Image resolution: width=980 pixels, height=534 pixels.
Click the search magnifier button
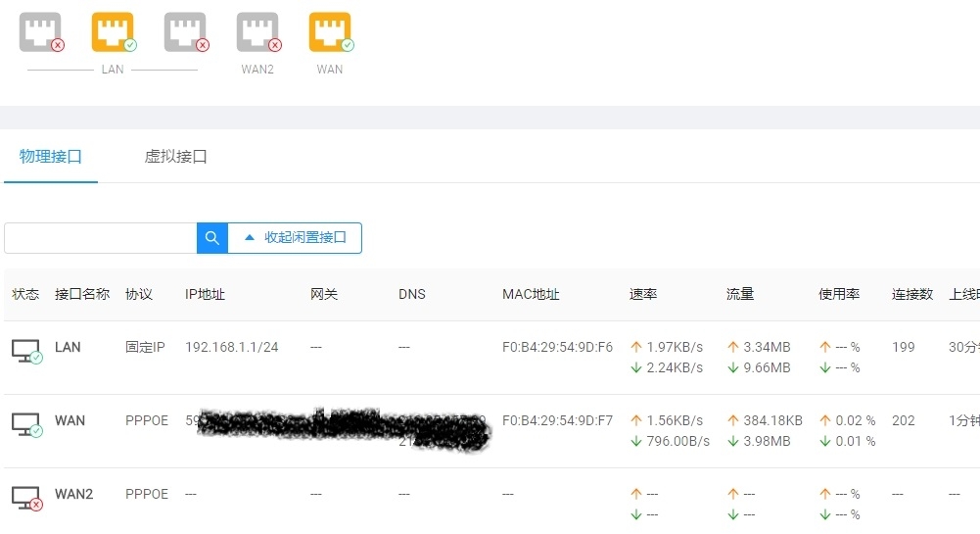211,238
